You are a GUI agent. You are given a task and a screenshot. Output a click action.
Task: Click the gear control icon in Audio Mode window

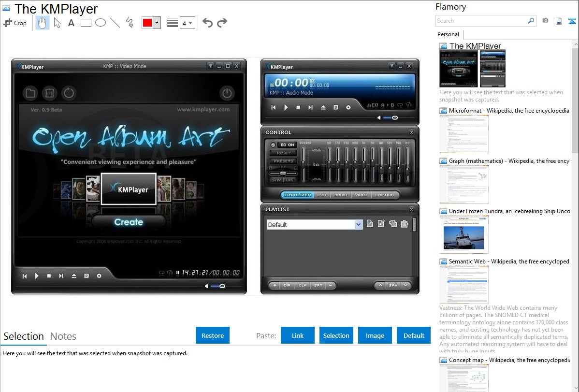(348, 107)
